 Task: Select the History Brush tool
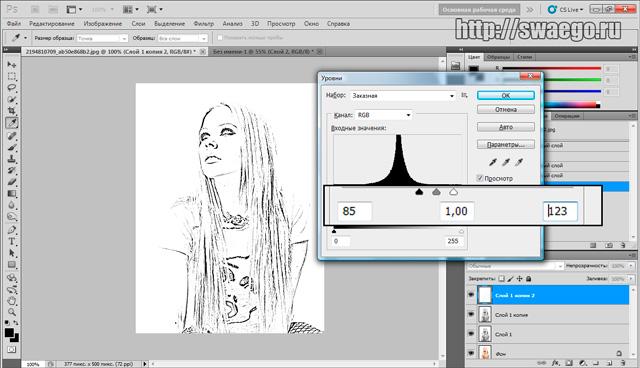point(11,170)
